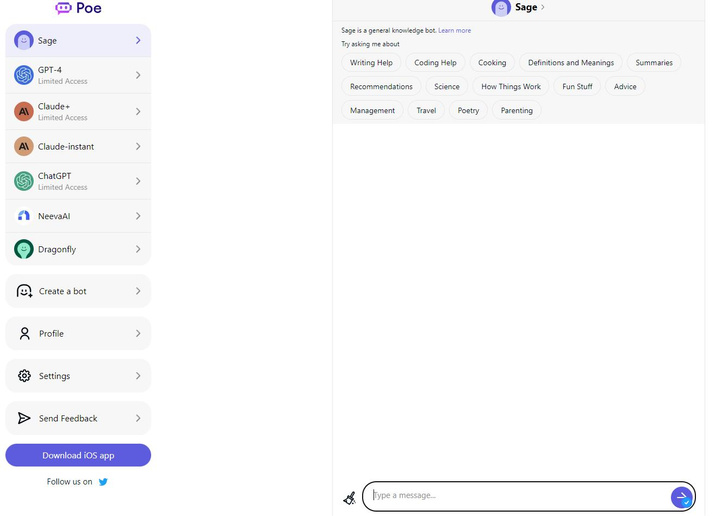Follow the Learn more link
This screenshot has width=728, height=516.
pos(454,31)
